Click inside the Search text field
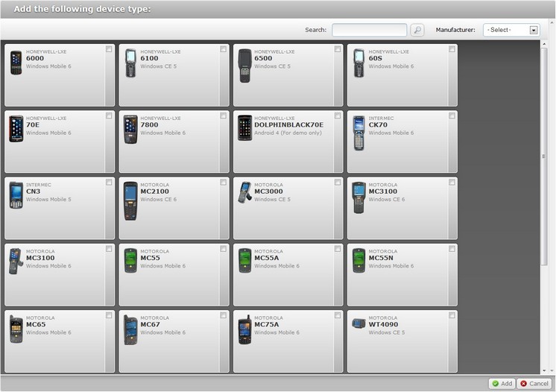This screenshot has width=556, height=392. [x=369, y=30]
